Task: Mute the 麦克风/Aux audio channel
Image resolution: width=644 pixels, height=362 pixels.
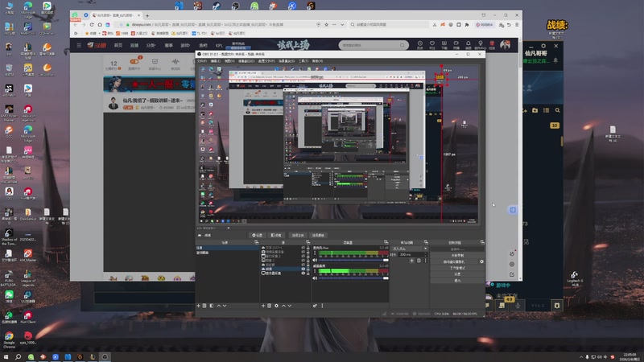Action: click(x=315, y=260)
